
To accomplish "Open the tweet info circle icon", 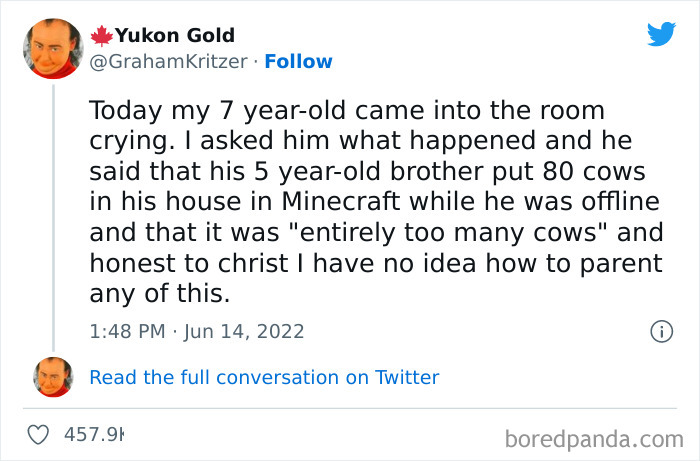I will click(660, 331).
